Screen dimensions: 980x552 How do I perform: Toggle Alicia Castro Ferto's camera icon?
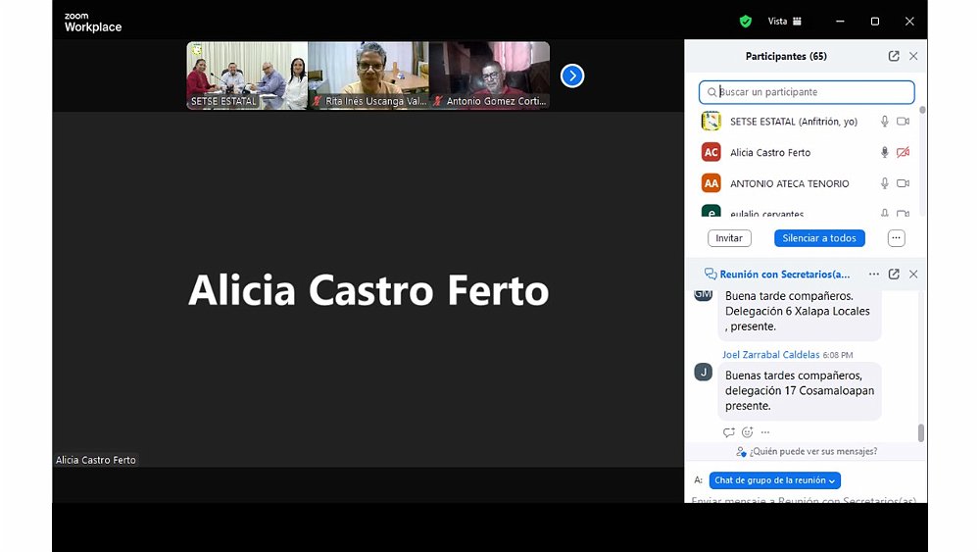click(x=903, y=153)
